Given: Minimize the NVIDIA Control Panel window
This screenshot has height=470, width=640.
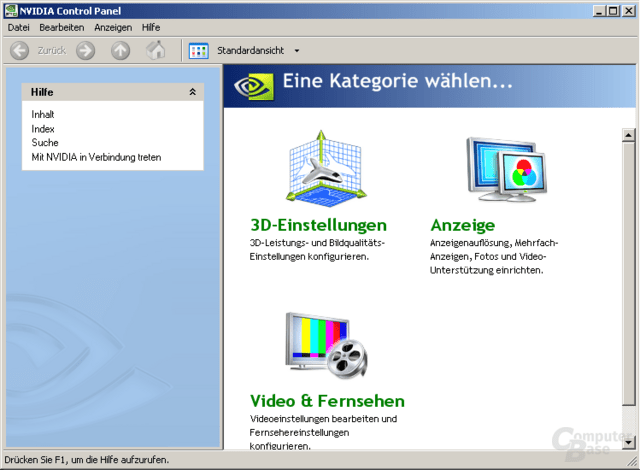Looking at the screenshot, I should (599, 11).
